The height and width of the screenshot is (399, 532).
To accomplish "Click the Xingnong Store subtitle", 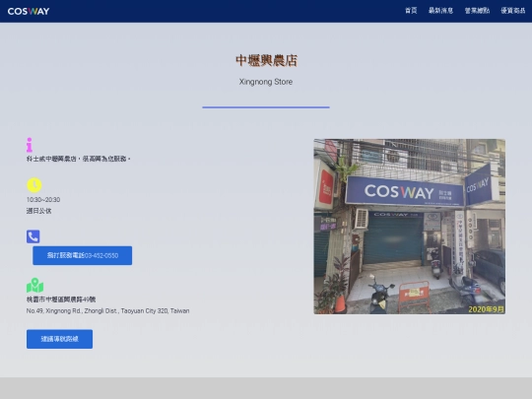I will point(266,82).
